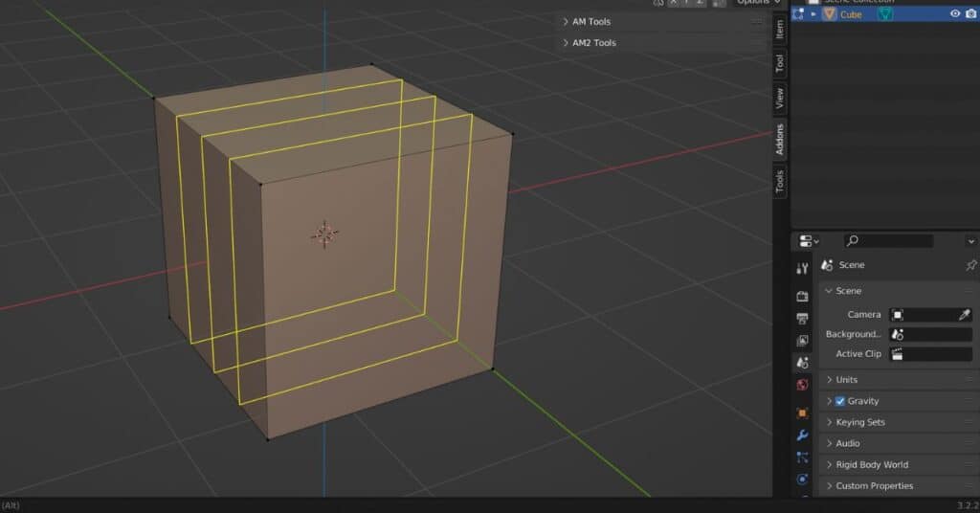980x513 pixels.
Task: Uncheck the Gravity checkbox
Action: coord(840,401)
